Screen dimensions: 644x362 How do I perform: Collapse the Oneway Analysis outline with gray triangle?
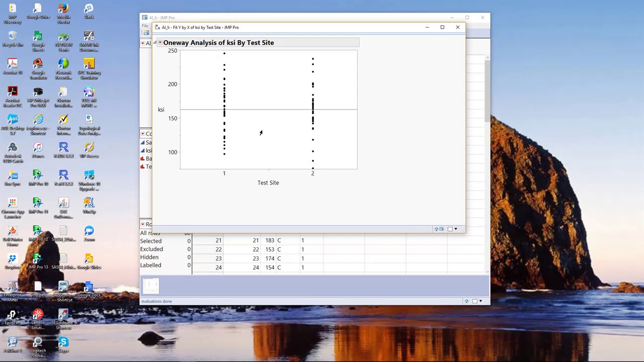(155, 42)
